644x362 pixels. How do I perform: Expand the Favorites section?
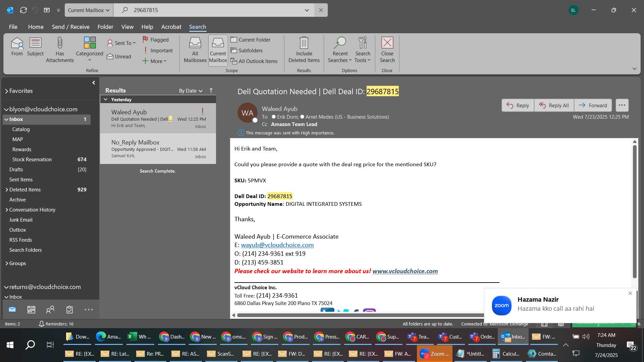tap(6, 91)
